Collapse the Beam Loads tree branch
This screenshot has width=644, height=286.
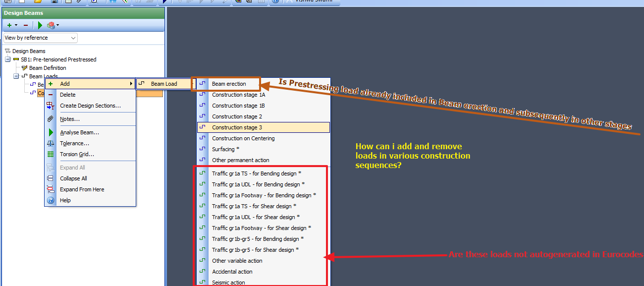15,76
